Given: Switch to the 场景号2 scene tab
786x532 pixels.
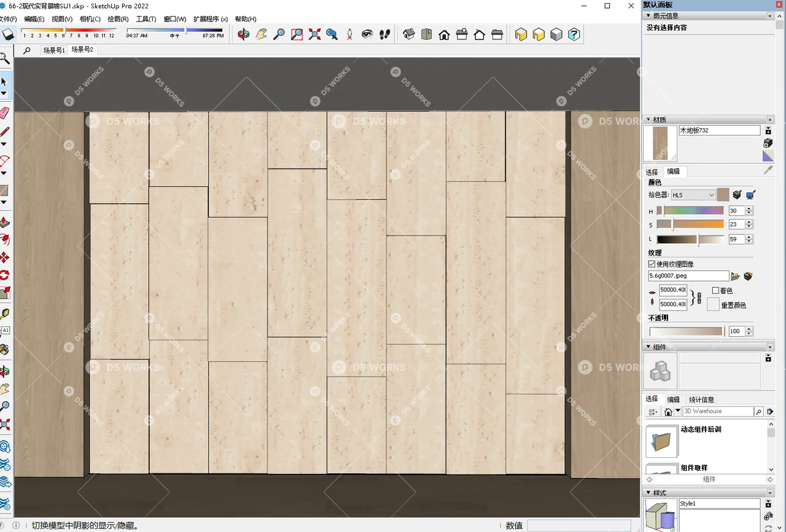Looking at the screenshot, I should (82, 50).
